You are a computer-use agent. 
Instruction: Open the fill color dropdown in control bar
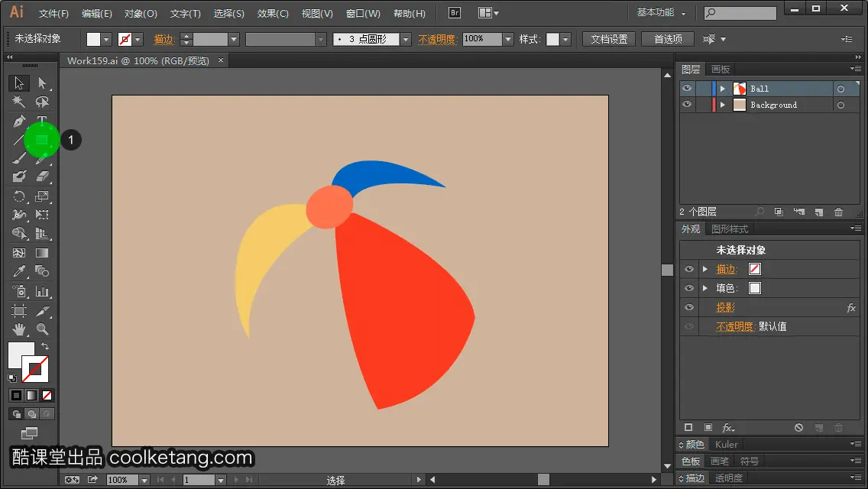coord(106,39)
